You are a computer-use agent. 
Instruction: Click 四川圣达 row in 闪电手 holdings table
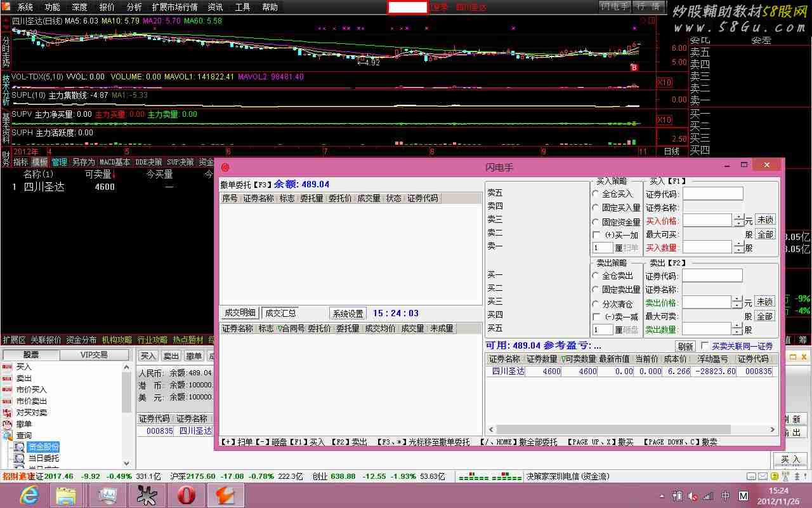632,371
